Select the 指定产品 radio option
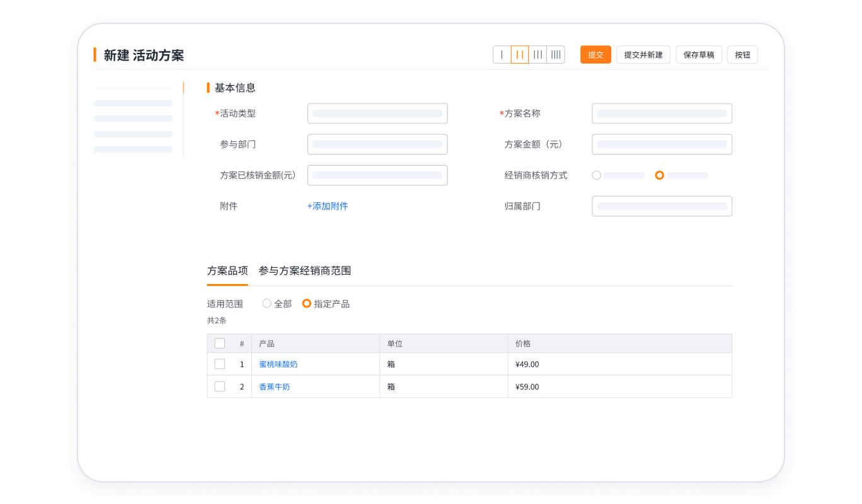Screen dimensions: 862x504 307,303
